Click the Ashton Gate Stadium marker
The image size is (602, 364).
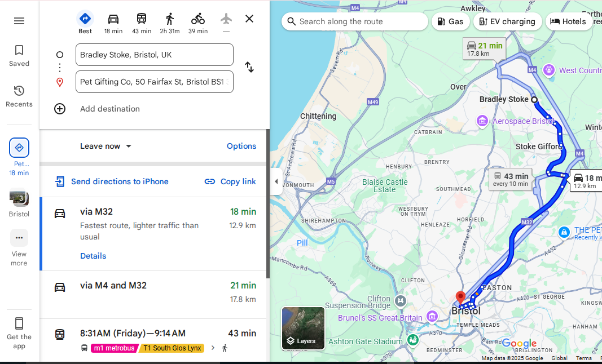[x=413, y=340]
